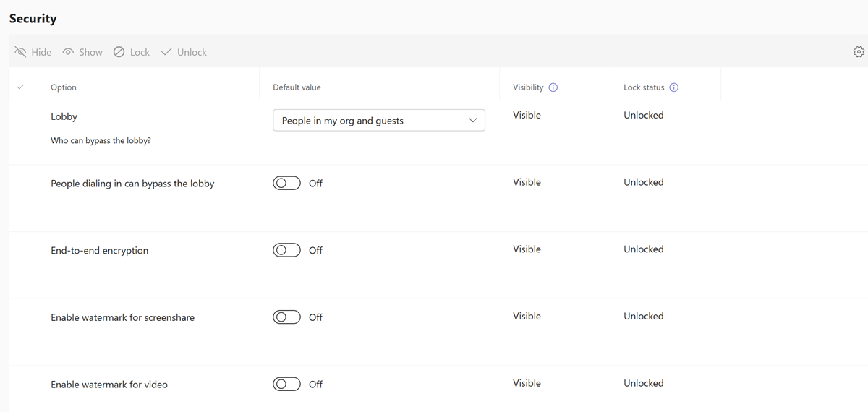Click the Lock circle-slash icon
The image size is (868, 412).
pyautogui.click(x=119, y=52)
